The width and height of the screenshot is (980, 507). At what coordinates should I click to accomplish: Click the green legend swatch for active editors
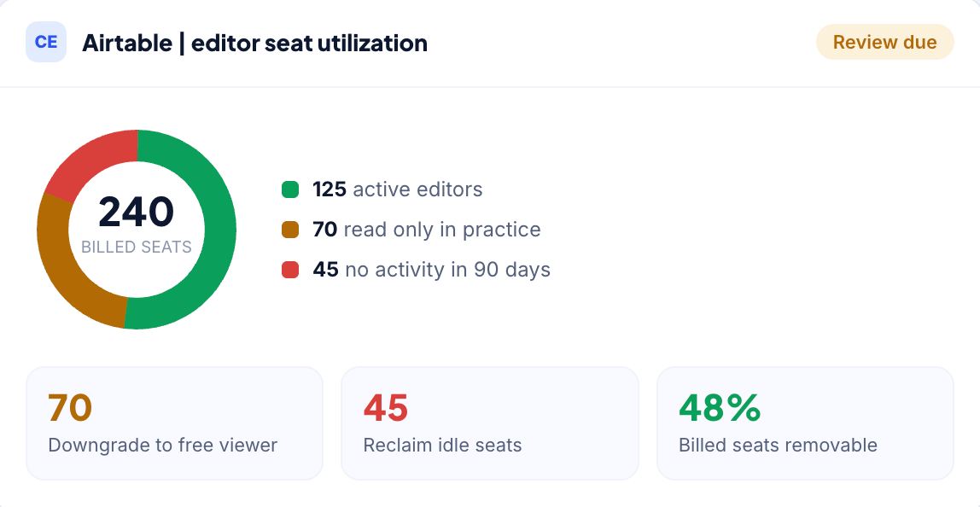tap(290, 189)
